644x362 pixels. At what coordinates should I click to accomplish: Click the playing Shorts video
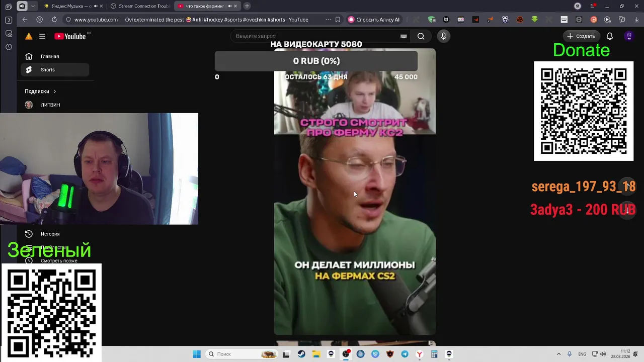355,192
